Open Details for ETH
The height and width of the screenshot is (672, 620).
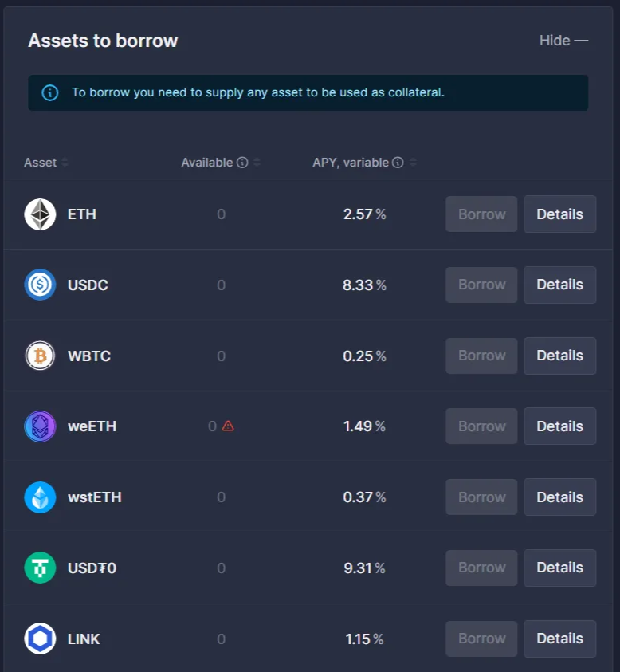coord(559,214)
